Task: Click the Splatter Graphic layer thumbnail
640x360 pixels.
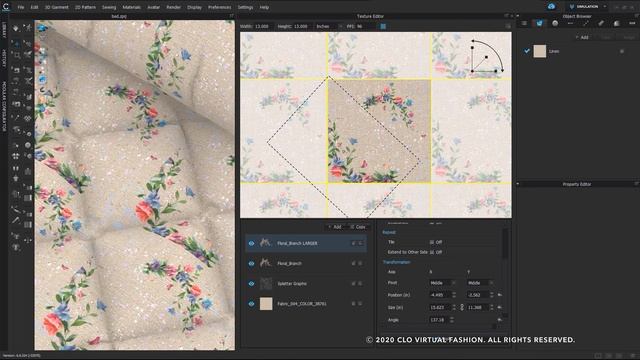Action: (266, 283)
